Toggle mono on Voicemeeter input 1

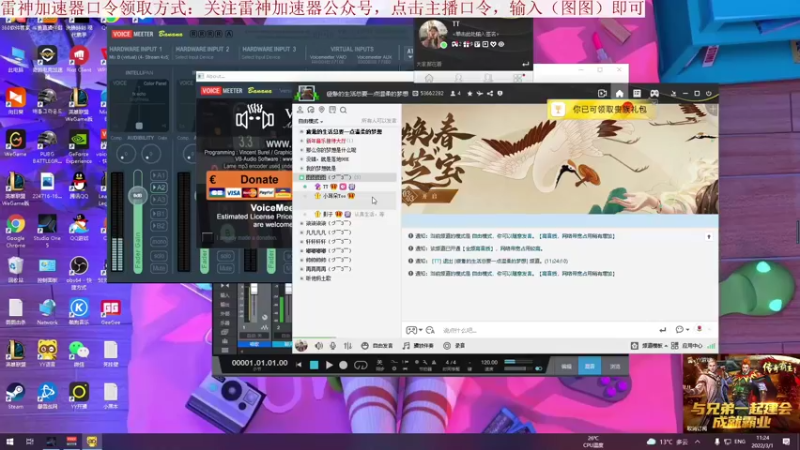[x=159, y=241]
